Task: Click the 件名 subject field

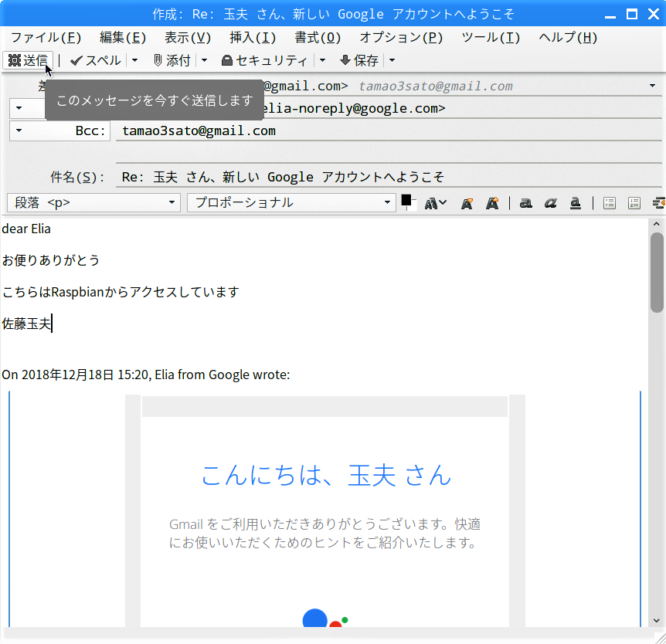Action: 389,177
